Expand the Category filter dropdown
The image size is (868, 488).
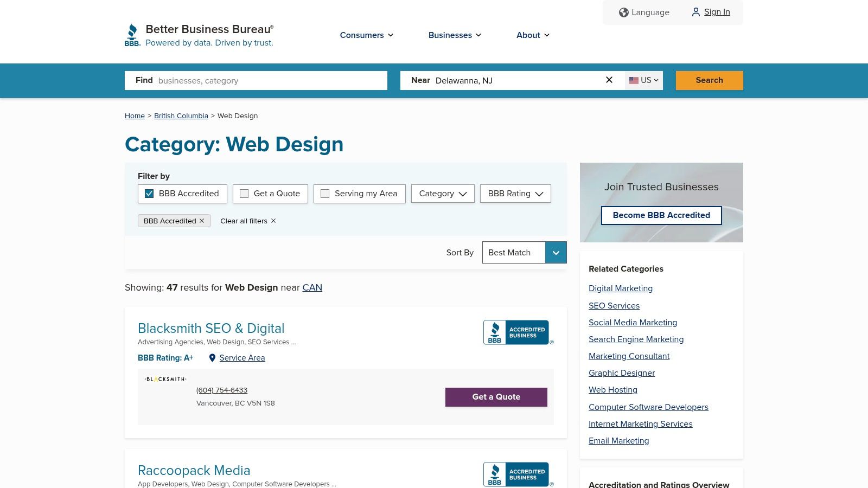click(x=442, y=194)
